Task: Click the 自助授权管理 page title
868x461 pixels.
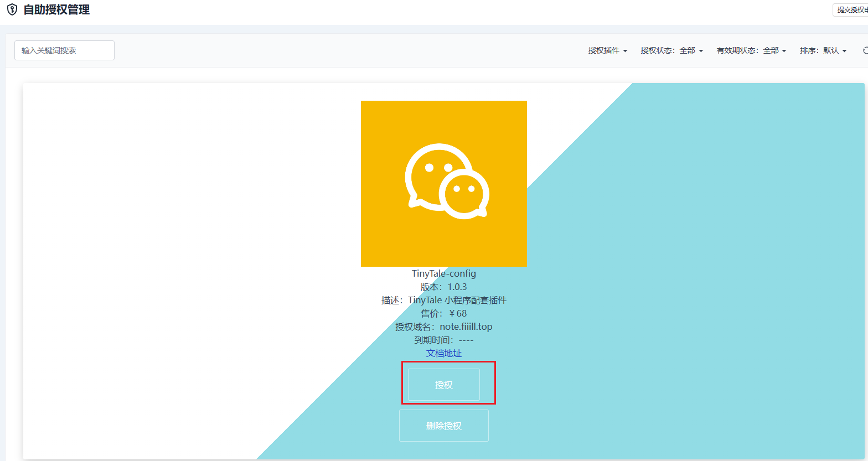Action: coord(56,9)
